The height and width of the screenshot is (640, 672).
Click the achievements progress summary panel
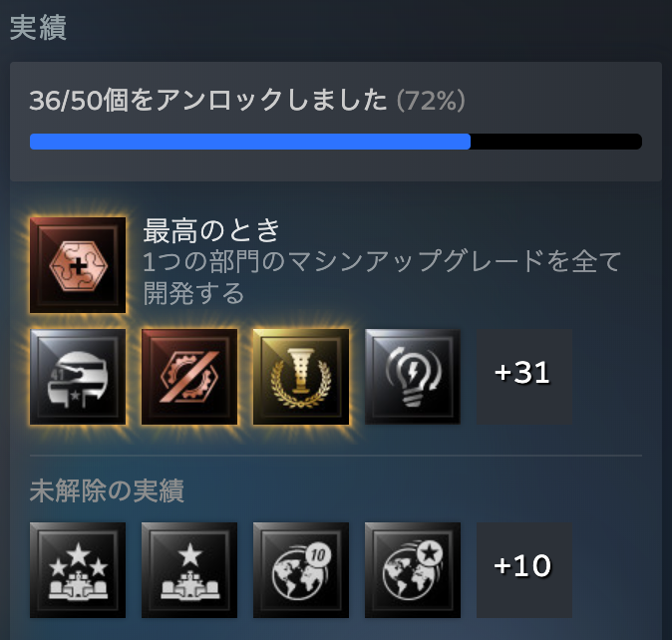[x=336, y=122]
